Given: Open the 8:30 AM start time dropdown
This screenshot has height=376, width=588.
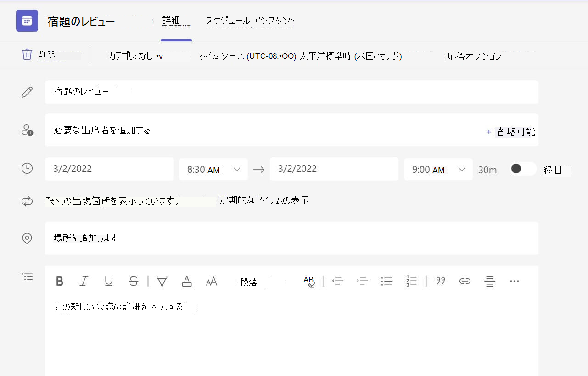Looking at the screenshot, I should pyautogui.click(x=213, y=169).
